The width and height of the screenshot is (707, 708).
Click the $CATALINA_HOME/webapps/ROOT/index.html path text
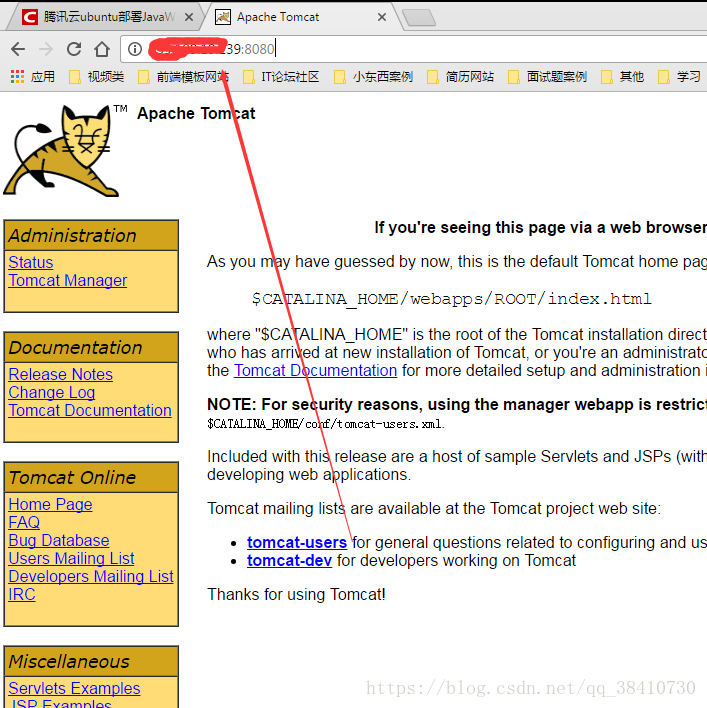pos(451,299)
